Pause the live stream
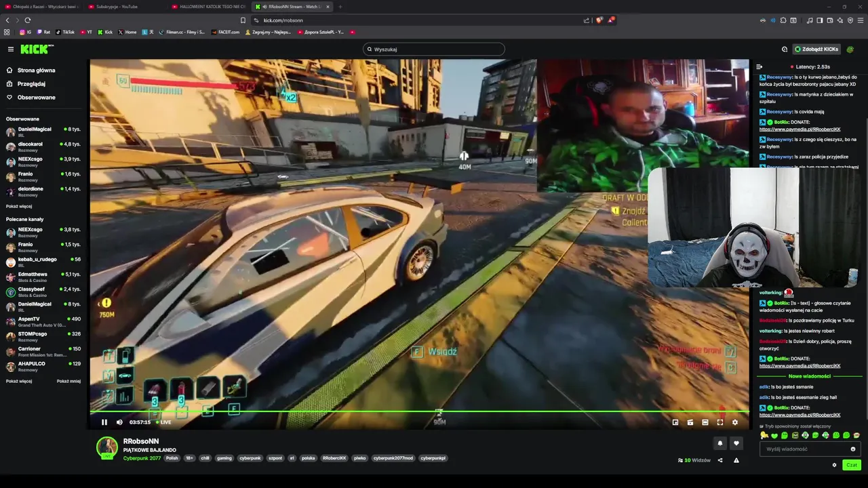 pyautogui.click(x=104, y=422)
